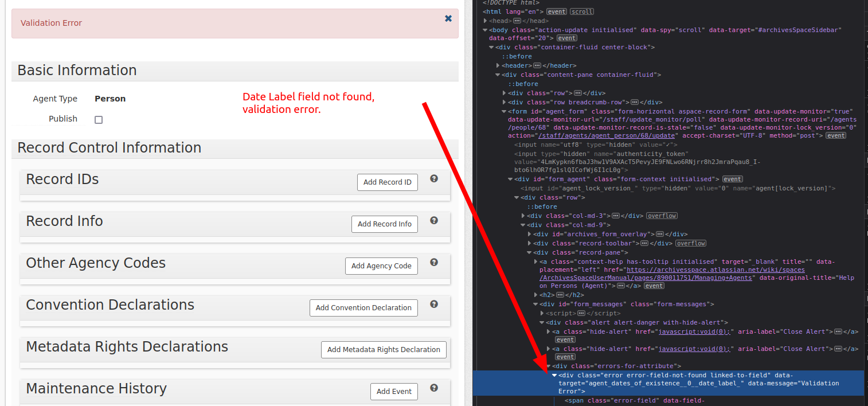Expand the head node in DOM tree

(x=486, y=21)
